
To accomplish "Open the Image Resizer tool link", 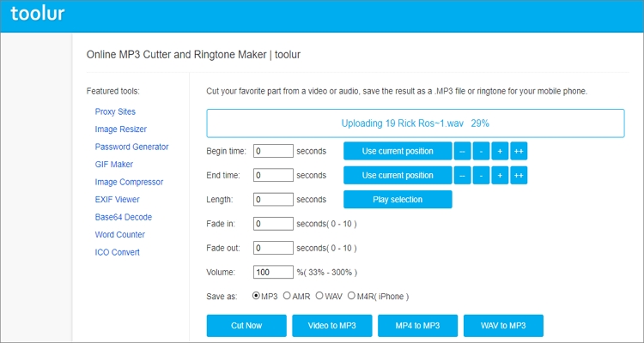I will point(121,129).
